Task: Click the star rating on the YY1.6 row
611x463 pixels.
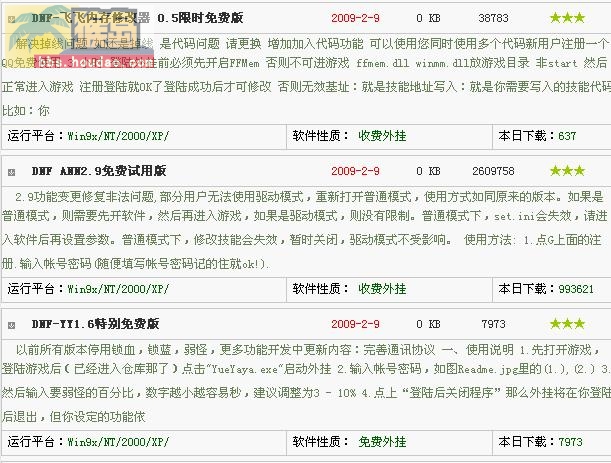Action: click(567, 323)
